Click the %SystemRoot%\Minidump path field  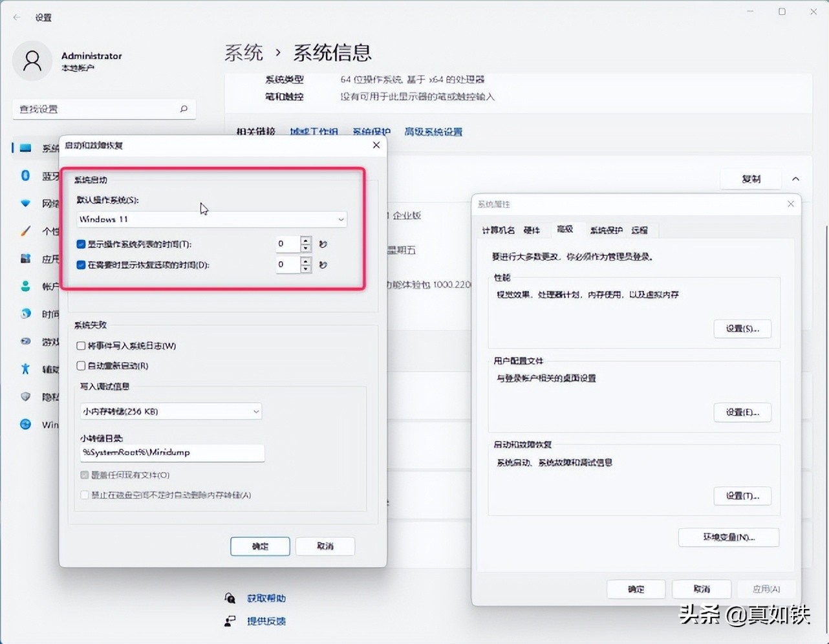(x=171, y=453)
